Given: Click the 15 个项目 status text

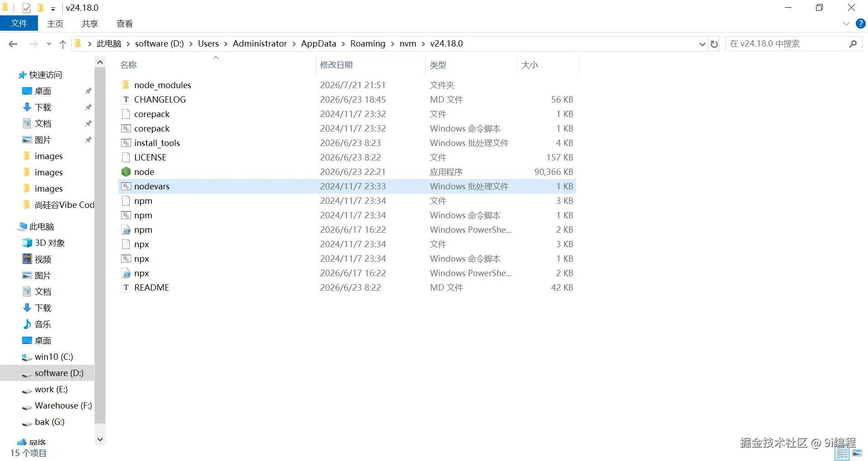Looking at the screenshot, I should tap(28, 453).
